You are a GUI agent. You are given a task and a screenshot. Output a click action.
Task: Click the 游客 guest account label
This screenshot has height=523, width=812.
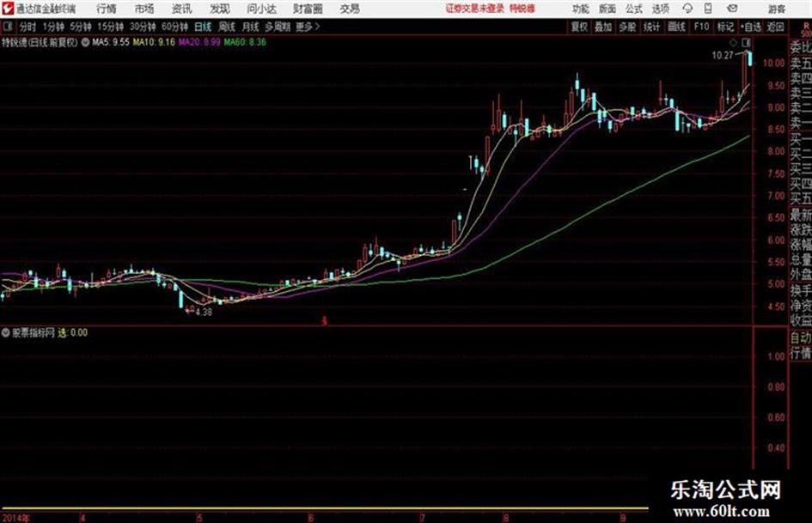[x=777, y=9]
